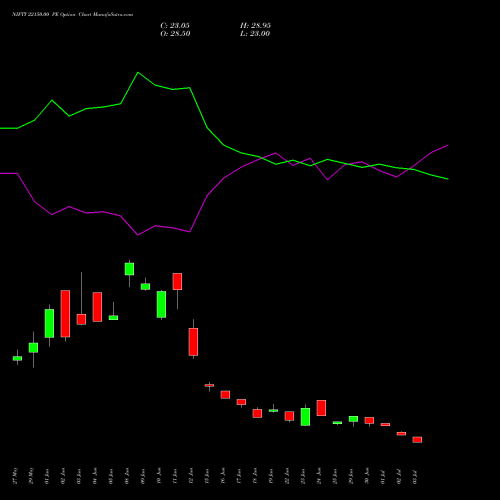The width and height of the screenshot is (500, 500).
Task: Click the 12 Jun date label
Action: (x=191, y=476)
